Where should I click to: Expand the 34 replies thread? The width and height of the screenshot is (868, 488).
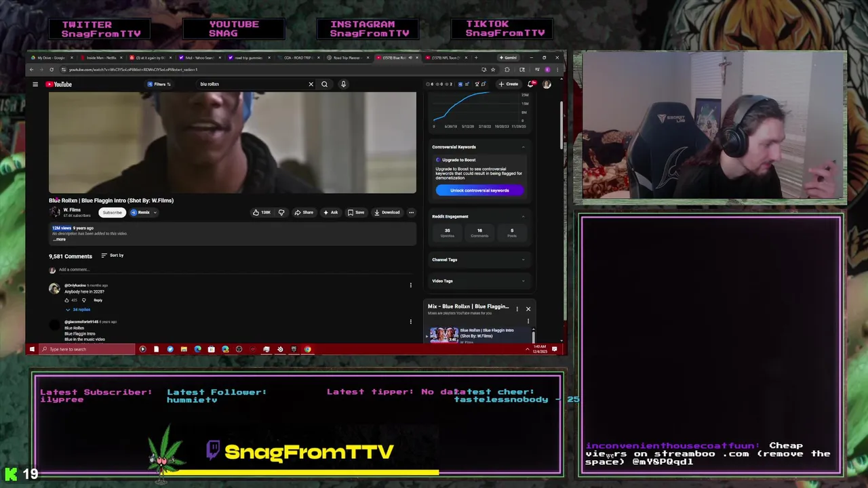pyautogui.click(x=78, y=310)
